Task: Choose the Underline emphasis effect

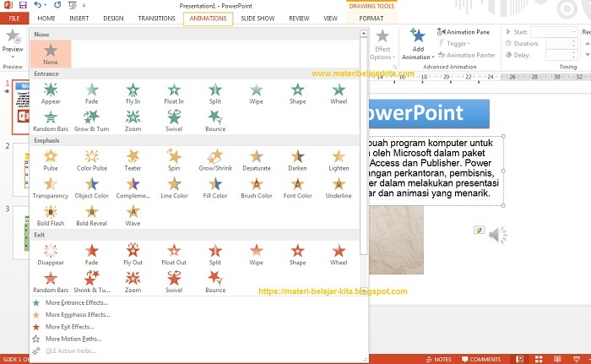Action: pos(339,188)
